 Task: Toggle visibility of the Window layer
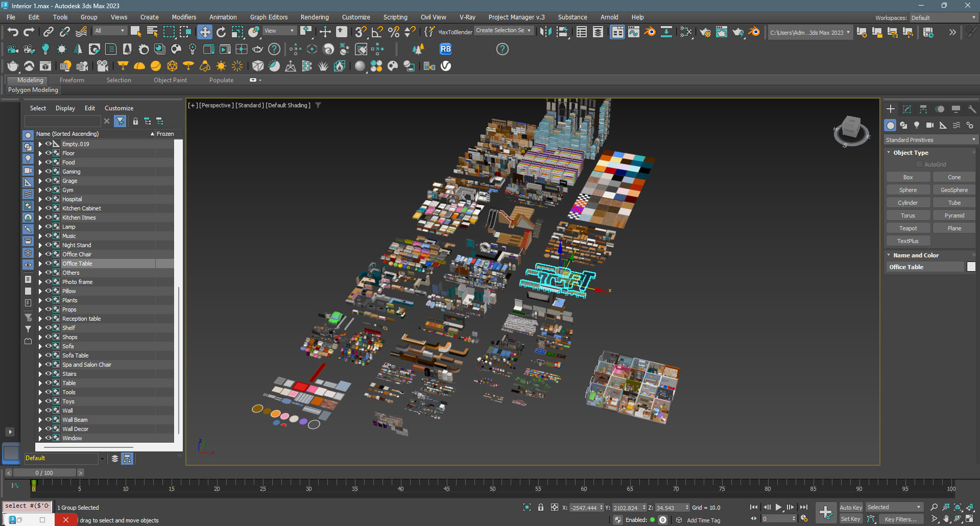tap(49, 438)
